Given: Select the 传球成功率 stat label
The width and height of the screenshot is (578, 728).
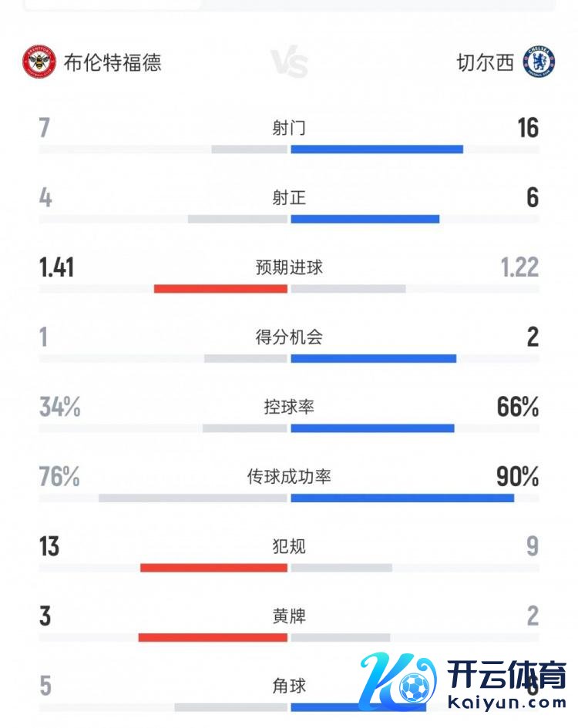Looking at the screenshot, I should (x=289, y=477).
